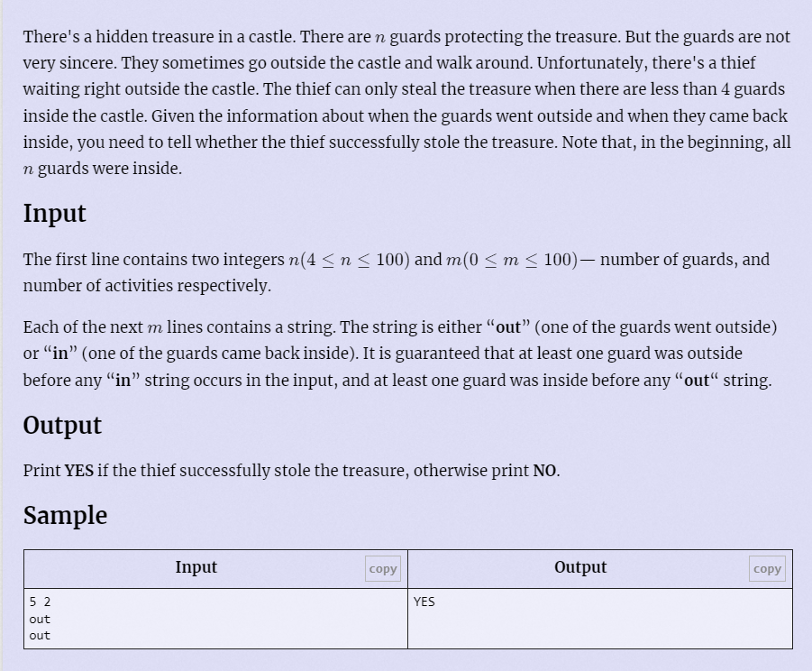This screenshot has height=671, width=812.
Task: Click the large "Output" section heading
Action: (x=62, y=426)
